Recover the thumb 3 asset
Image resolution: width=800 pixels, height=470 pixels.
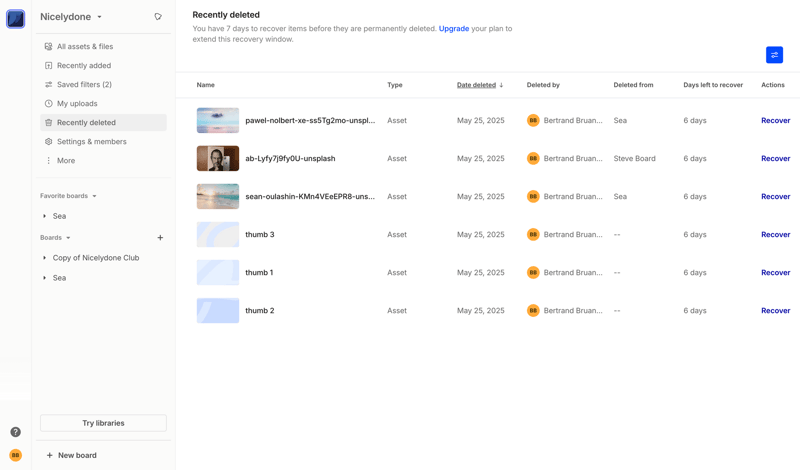[775, 235]
